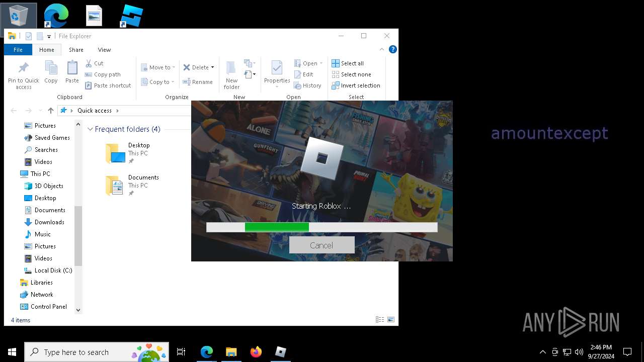Click Select none
Viewport: 644px width, 362px height.
pos(351,74)
